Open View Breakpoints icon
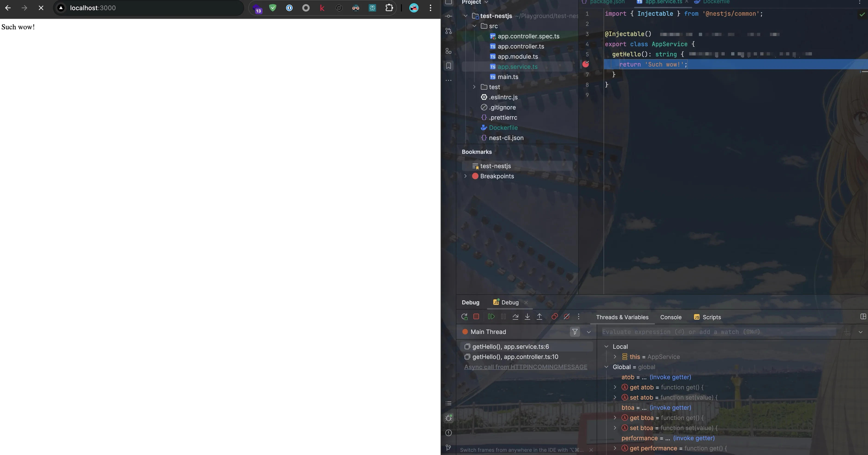The width and height of the screenshot is (868, 455). (x=554, y=317)
